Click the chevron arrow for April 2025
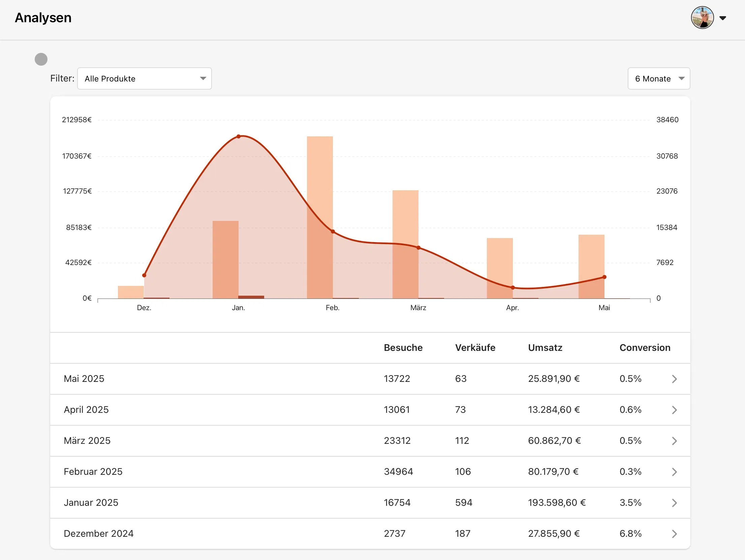The image size is (745, 560). [x=674, y=410]
